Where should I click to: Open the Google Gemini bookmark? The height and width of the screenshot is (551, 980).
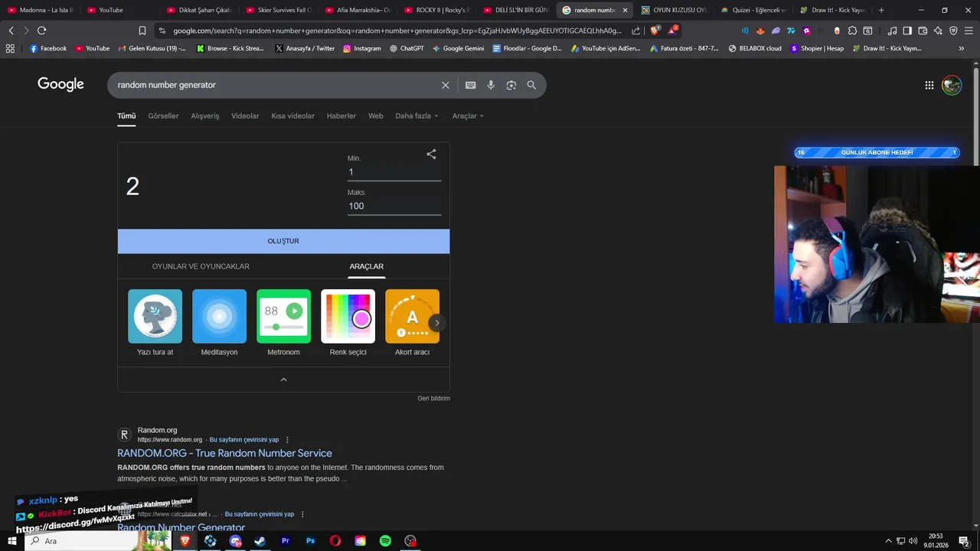458,48
